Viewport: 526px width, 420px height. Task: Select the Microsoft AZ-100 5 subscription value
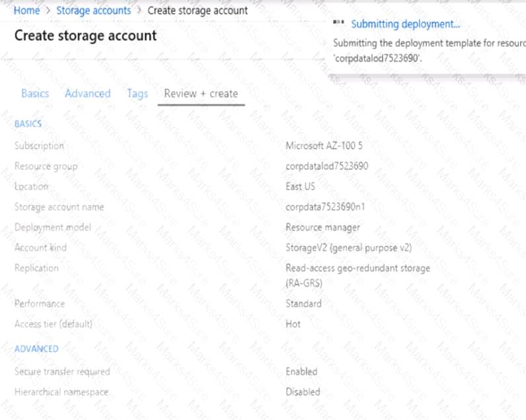click(x=324, y=145)
